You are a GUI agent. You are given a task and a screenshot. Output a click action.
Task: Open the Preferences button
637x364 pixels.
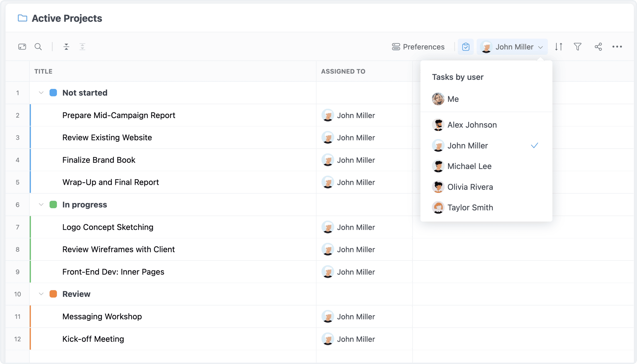tap(418, 47)
